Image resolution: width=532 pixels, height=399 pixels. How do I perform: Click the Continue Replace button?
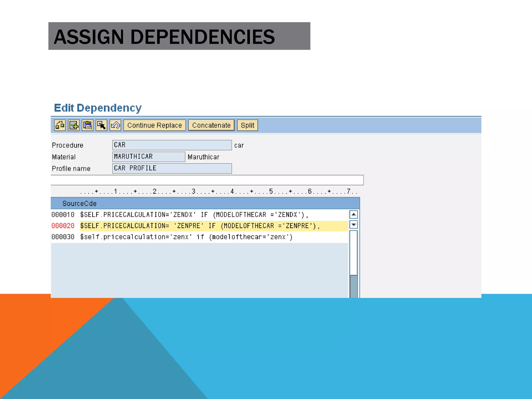tap(155, 125)
